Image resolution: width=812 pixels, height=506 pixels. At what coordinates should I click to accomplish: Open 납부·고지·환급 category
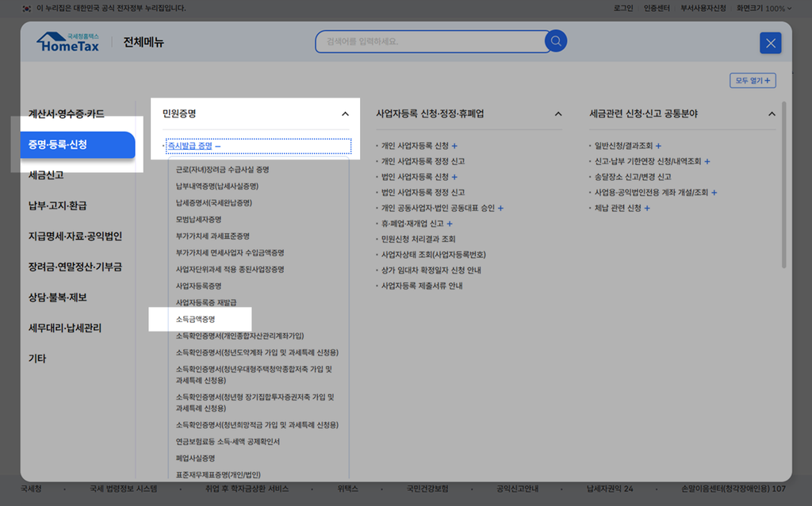coord(58,205)
